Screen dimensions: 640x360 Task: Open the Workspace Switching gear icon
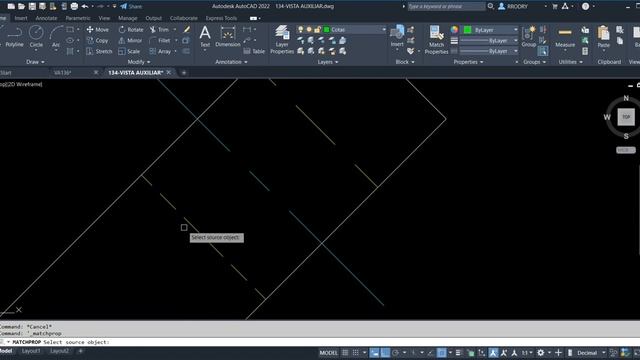click(x=541, y=353)
